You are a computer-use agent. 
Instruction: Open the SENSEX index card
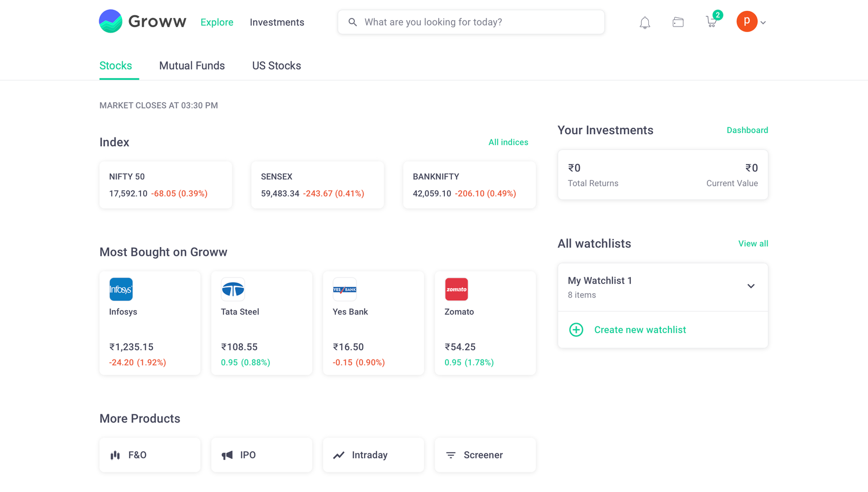[x=317, y=185]
